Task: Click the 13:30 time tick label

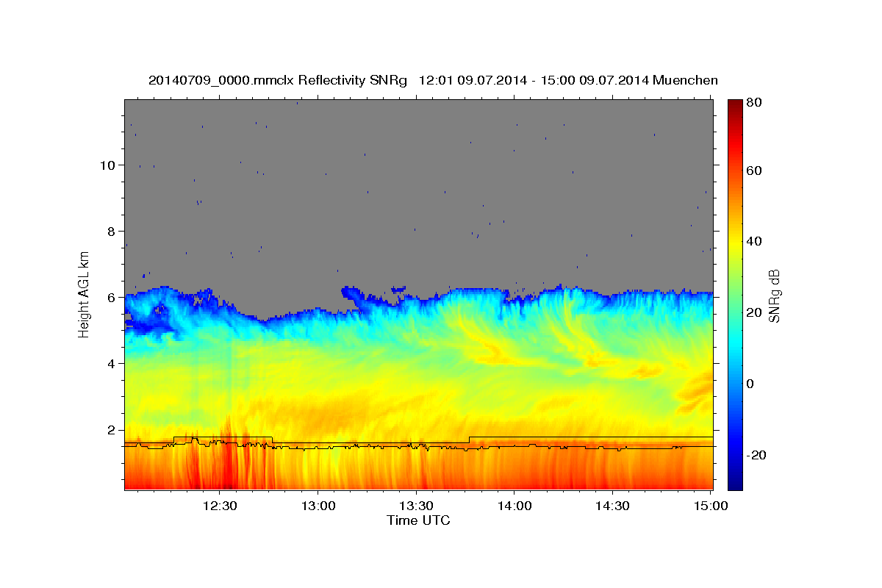Action: [416, 506]
